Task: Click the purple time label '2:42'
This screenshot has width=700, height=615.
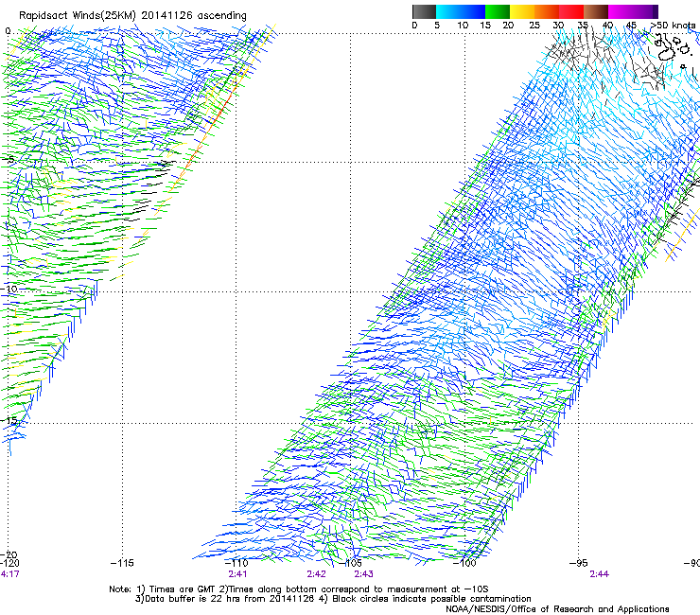Action: (x=316, y=574)
